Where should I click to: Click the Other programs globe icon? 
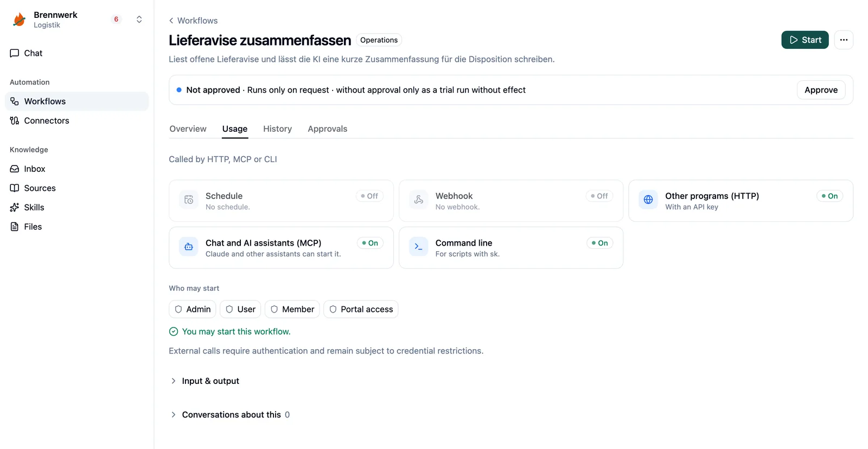648,200
